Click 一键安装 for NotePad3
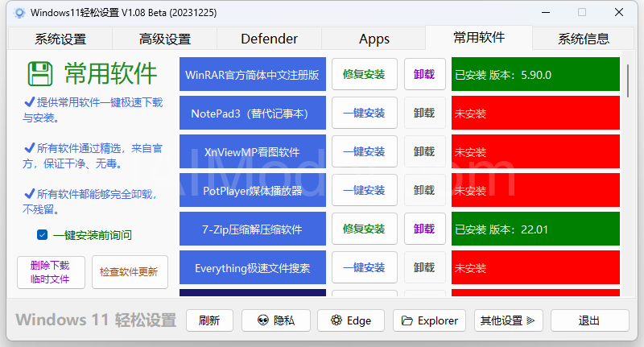The width and height of the screenshot is (644, 347). [365, 113]
